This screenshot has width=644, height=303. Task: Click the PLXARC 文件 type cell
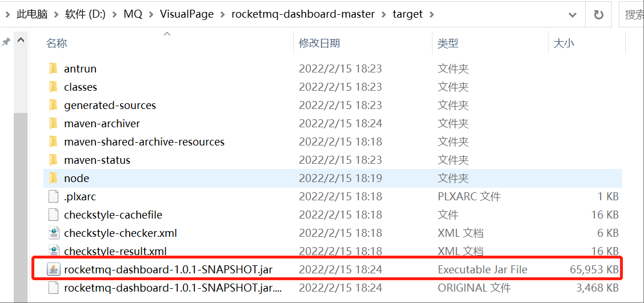coord(469,196)
